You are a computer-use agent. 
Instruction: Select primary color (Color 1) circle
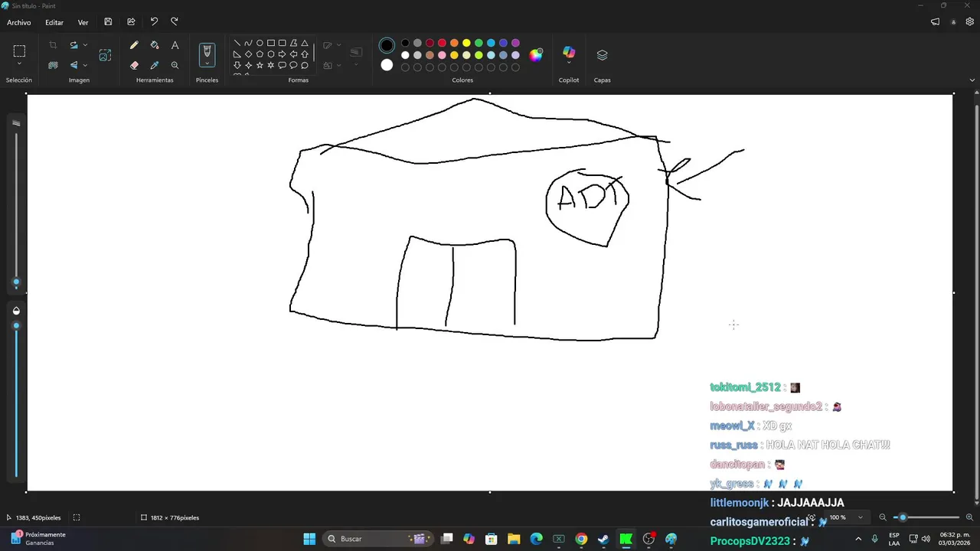pyautogui.click(x=387, y=46)
